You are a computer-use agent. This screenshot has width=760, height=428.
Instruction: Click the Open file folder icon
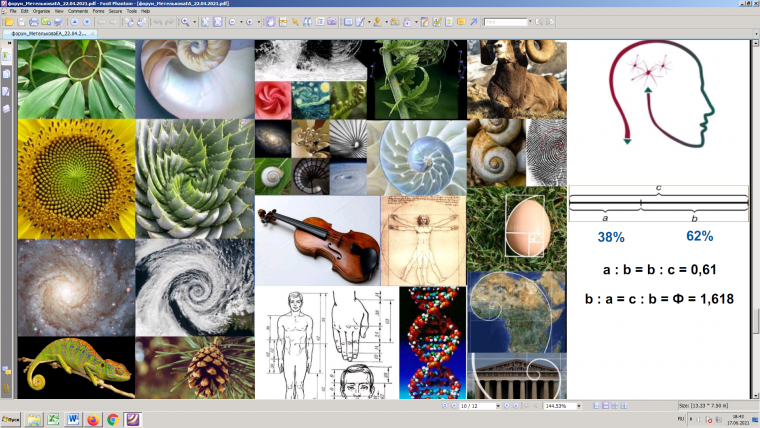(x=9, y=21)
